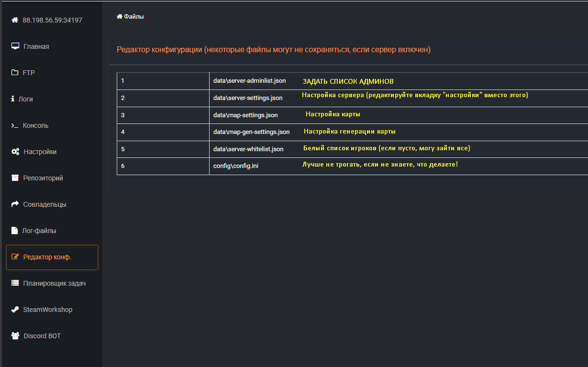Click the home icon beside the server IP
The width and height of the screenshot is (588, 367).
point(15,20)
